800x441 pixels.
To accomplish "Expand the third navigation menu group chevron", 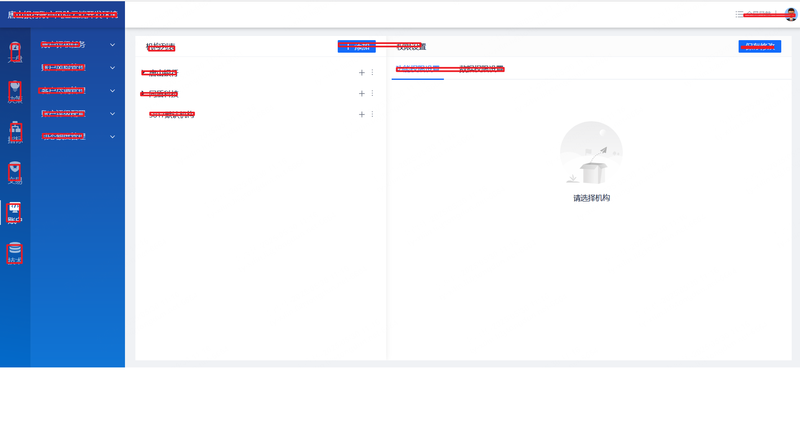I will click(112, 91).
